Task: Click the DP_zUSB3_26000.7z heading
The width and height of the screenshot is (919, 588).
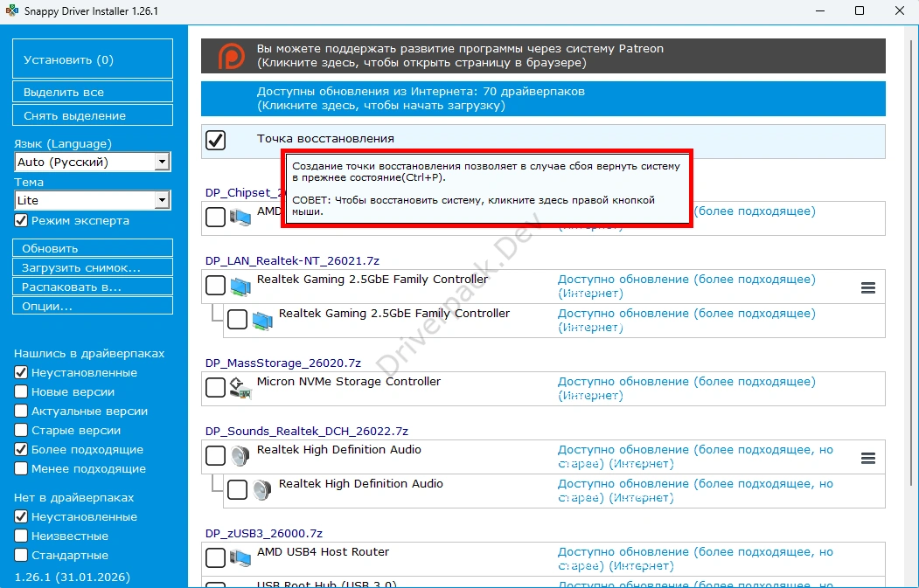Action: point(264,534)
